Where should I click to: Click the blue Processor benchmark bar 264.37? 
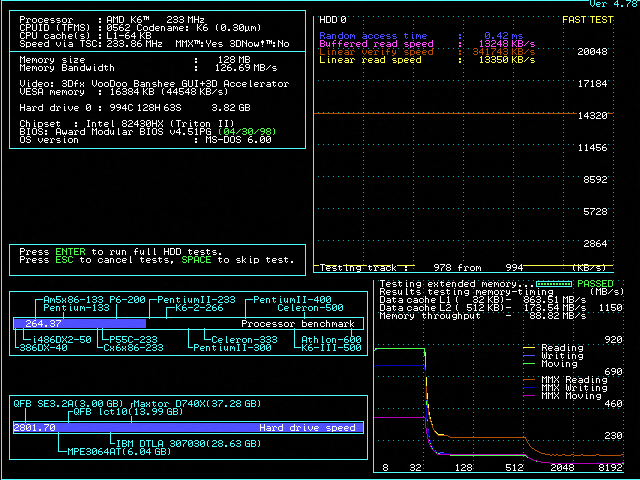(x=80, y=324)
